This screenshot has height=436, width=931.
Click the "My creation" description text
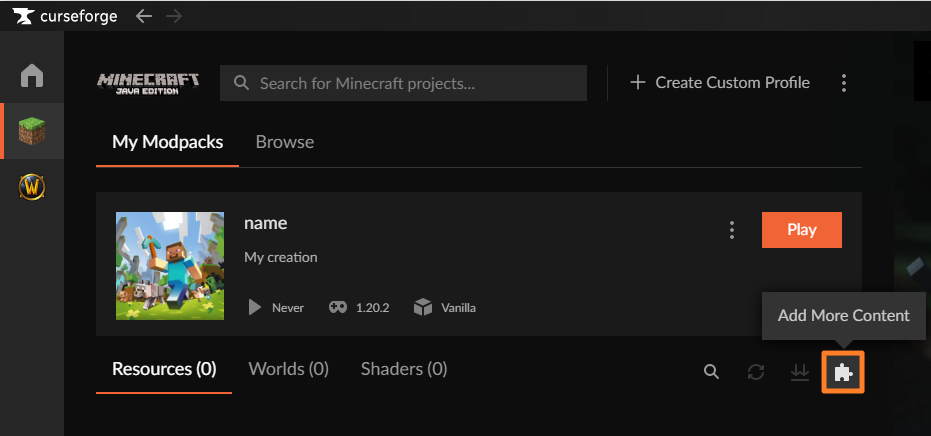(x=281, y=257)
